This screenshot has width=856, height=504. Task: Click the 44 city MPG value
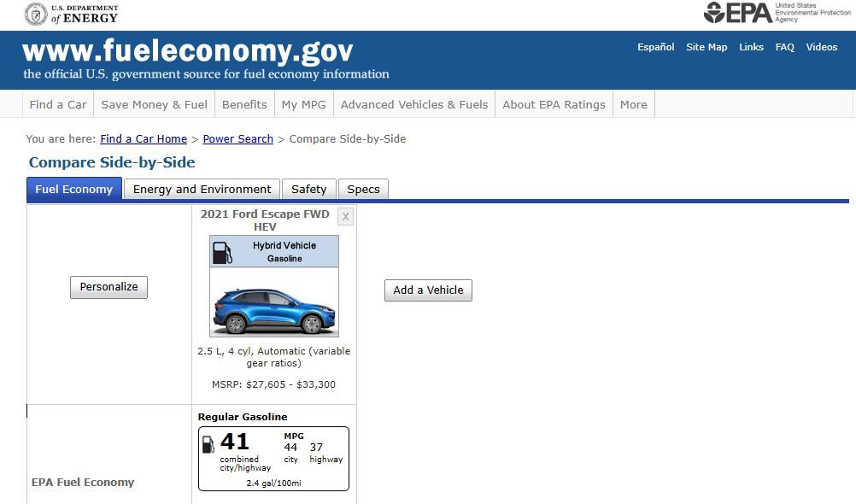pos(290,448)
